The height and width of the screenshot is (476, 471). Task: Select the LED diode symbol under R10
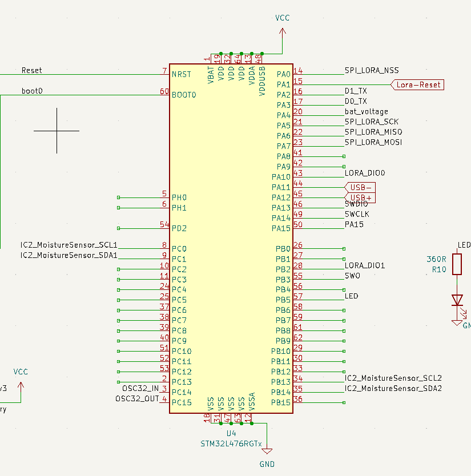click(457, 300)
